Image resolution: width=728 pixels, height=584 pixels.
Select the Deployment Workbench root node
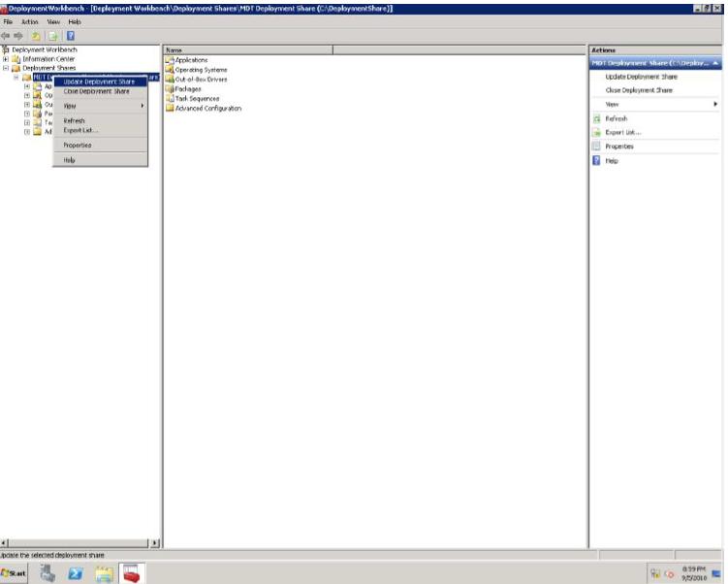[45, 49]
